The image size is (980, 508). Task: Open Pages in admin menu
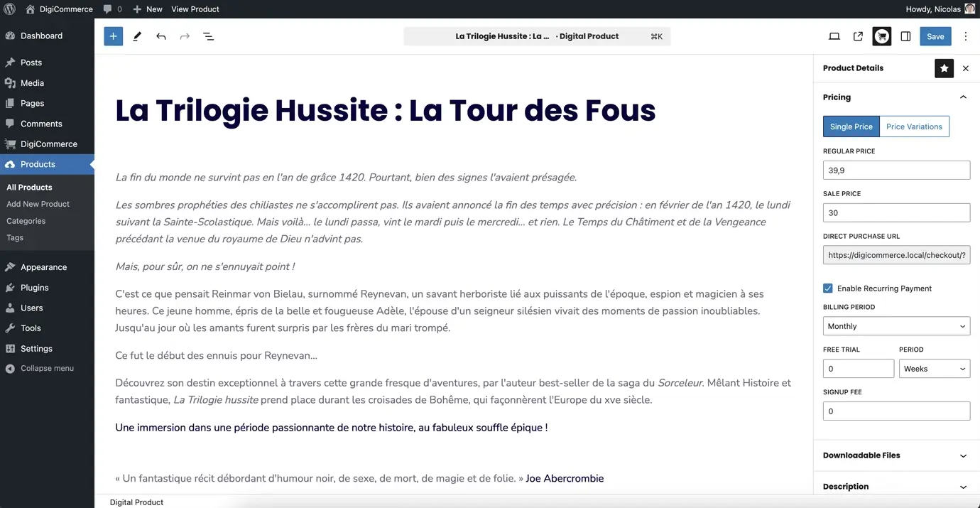coord(47,103)
